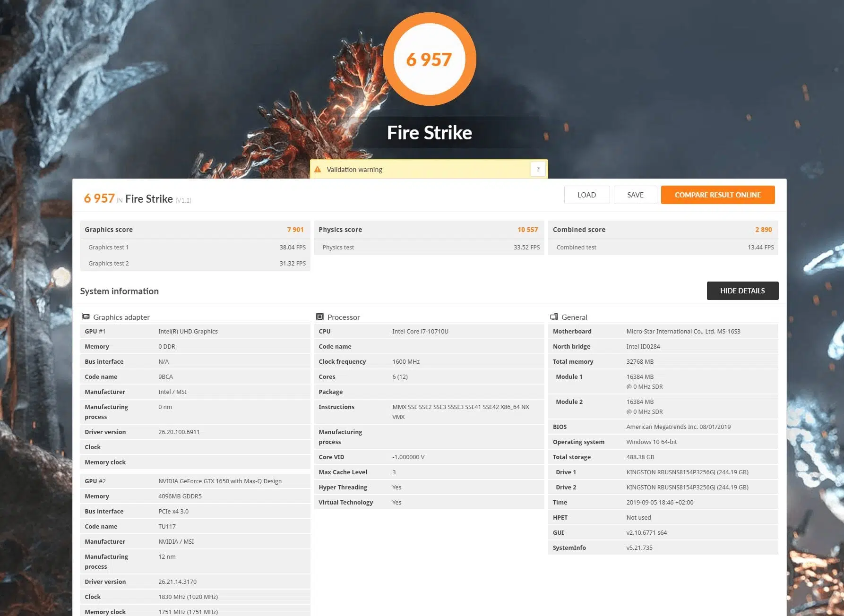Click the PCIe x4 3.0 bus interface value
The image size is (844, 616).
point(173,511)
